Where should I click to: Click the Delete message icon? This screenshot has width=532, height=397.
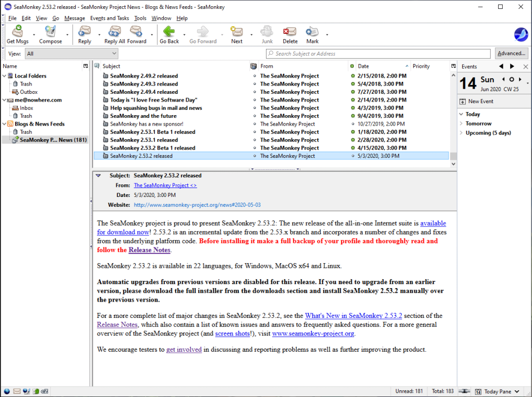(x=290, y=31)
